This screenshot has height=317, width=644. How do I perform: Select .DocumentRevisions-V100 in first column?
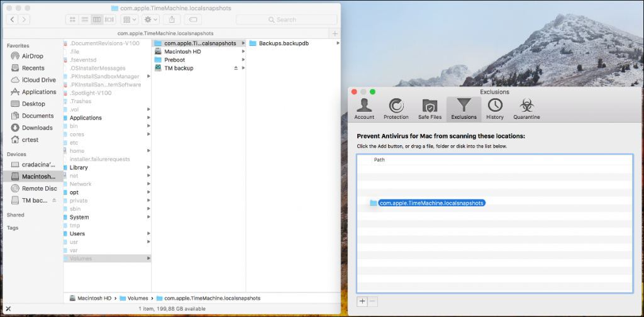[x=104, y=43]
